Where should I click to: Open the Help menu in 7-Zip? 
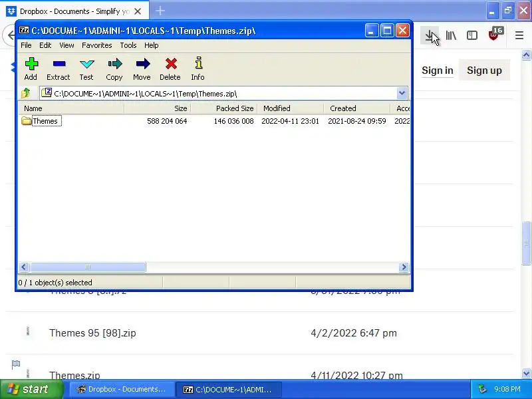point(152,45)
